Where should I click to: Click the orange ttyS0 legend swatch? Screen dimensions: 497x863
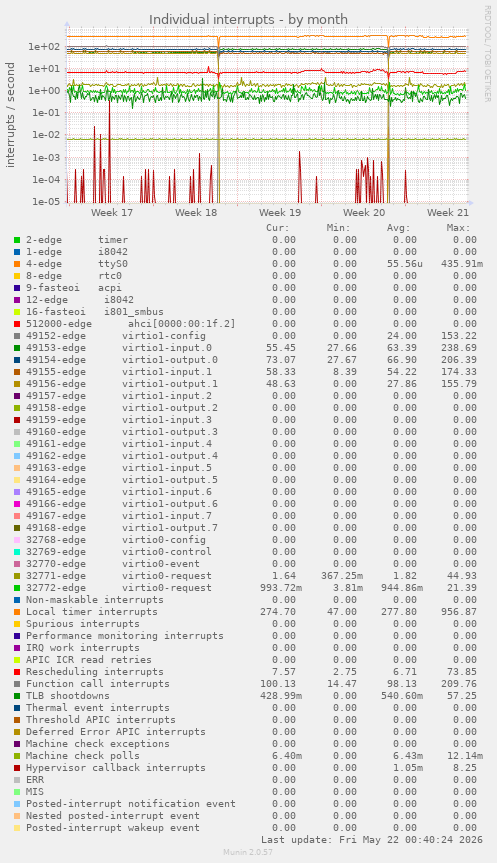(x=17, y=264)
